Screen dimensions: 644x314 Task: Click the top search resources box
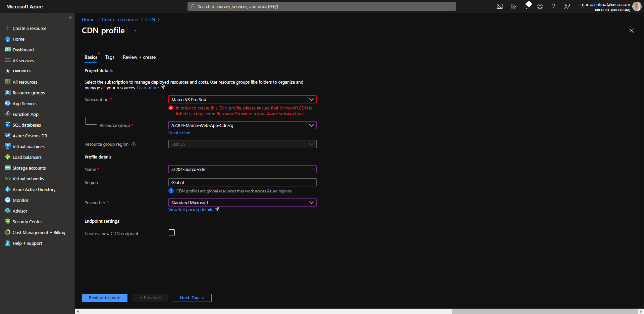click(321, 6)
